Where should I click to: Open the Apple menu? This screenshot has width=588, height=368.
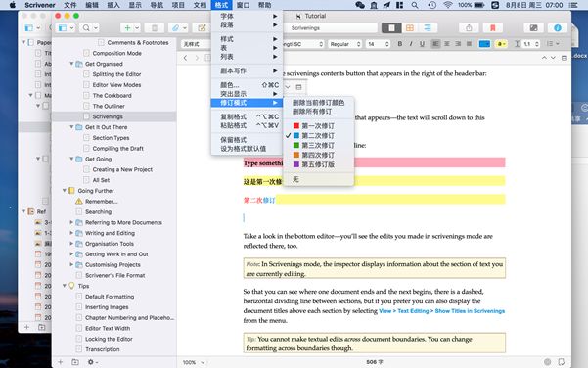[13, 5]
